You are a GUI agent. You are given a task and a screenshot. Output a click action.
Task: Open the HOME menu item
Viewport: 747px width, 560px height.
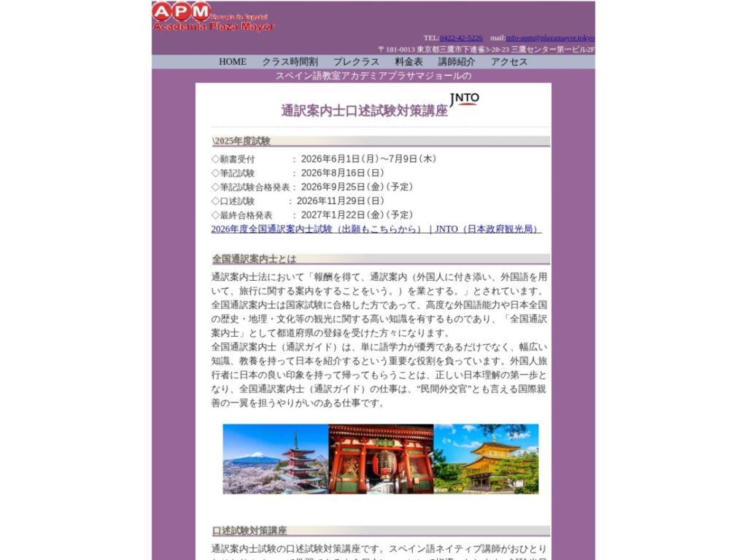click(233, 62)
